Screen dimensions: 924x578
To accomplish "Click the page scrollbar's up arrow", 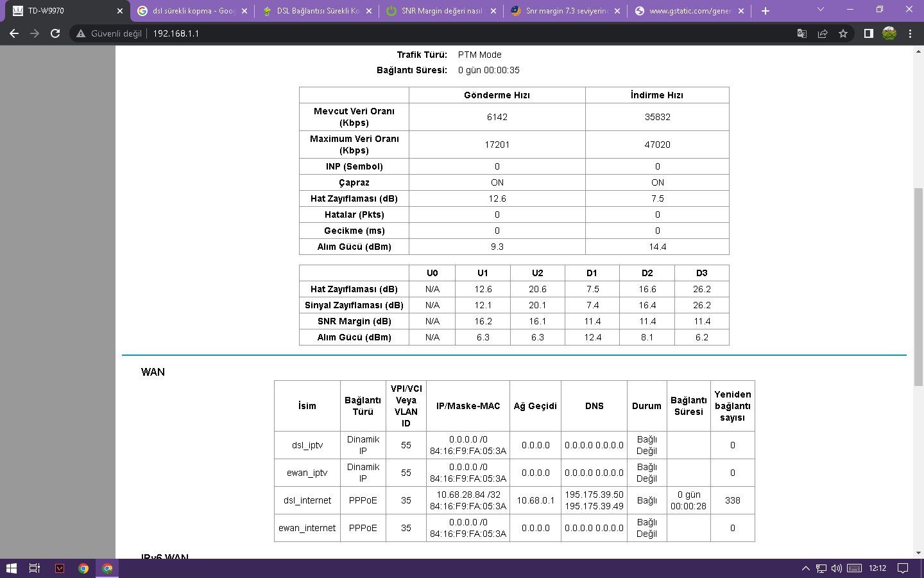I will coord(918,51).
